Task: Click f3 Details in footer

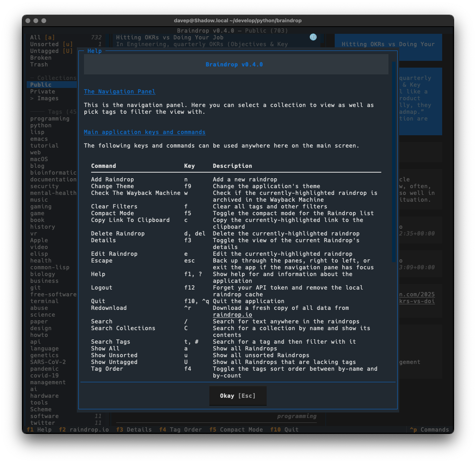Action: pos(134,429)
